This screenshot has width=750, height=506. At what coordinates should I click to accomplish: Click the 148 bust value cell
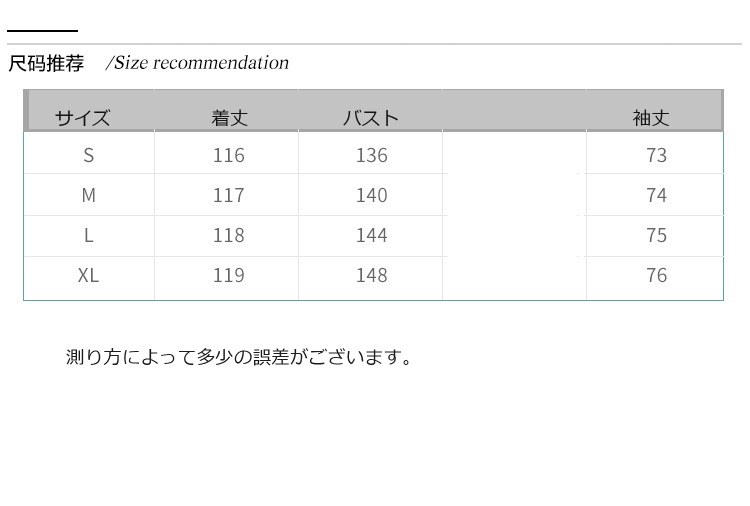372,275
